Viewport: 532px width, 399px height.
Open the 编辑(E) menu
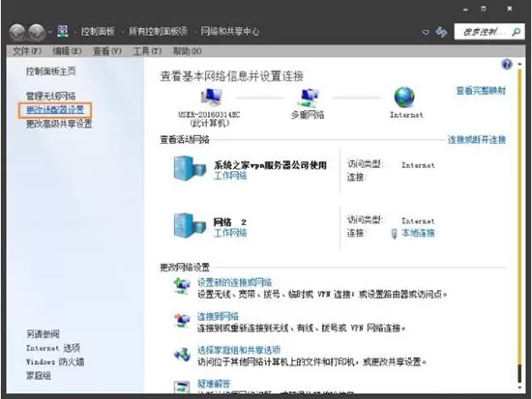(67, 51)
